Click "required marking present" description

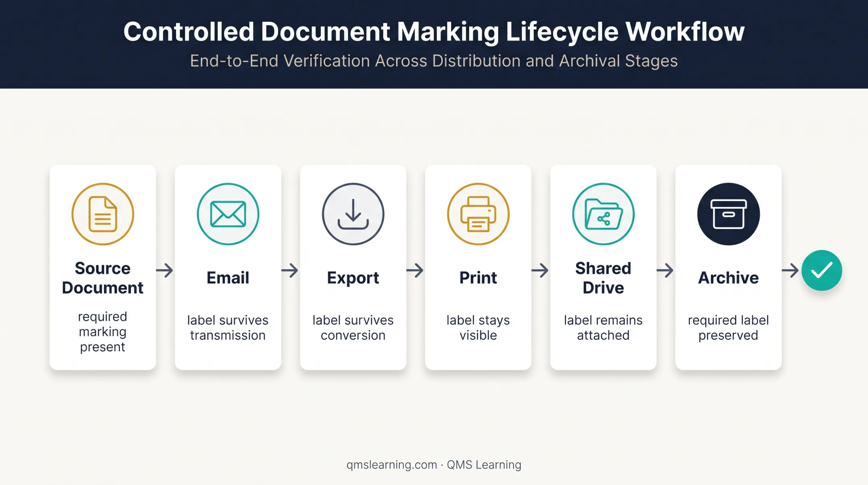click(x=102, y=332)
